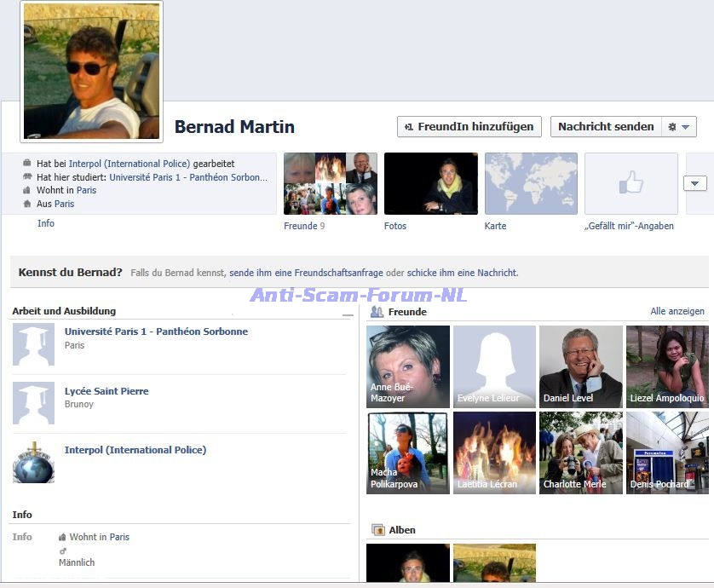Open the Karte world map tile
The width and height of the screenshot is (714, 588).
(x=531, y=183)
